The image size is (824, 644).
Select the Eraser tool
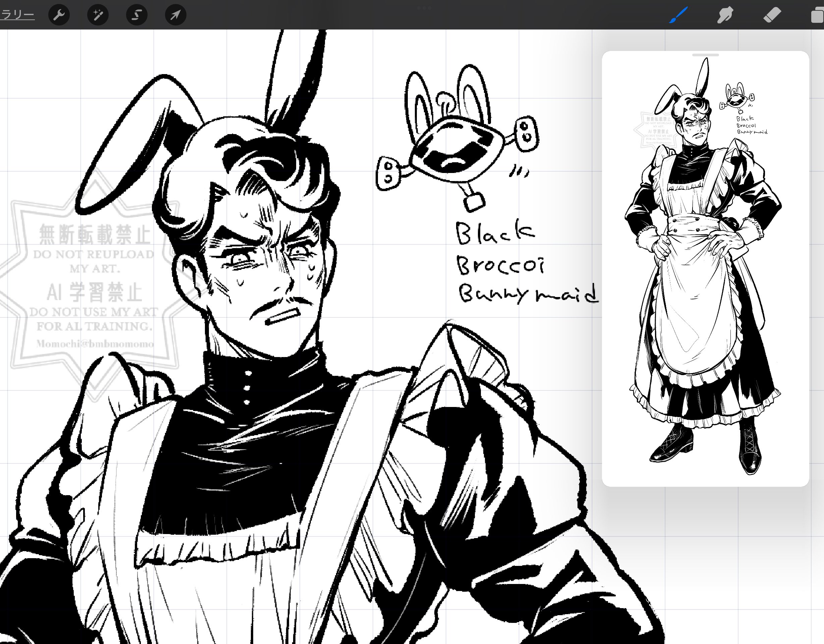click(772, 15)
